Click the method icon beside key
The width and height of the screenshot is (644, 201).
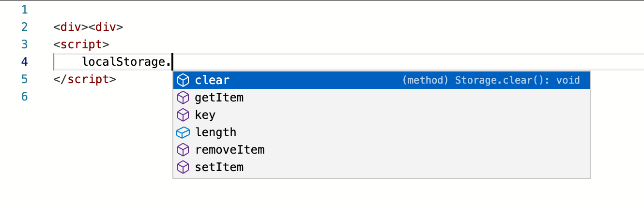click(183, 115)
